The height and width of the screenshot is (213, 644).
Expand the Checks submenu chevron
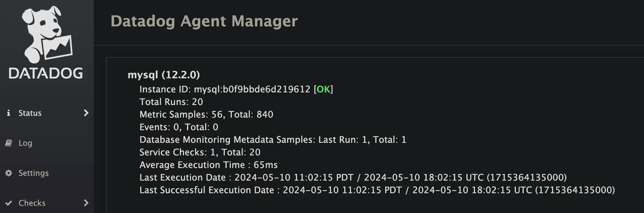pyautogui.click(x=86, y=203)
